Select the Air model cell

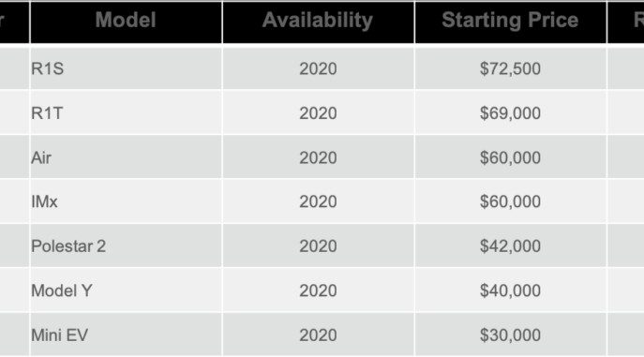(x=127, y=157)
